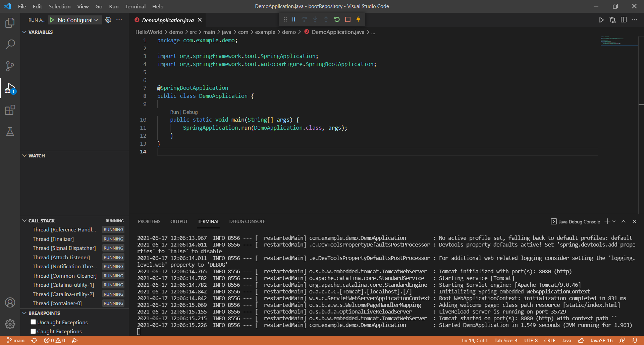Close the bottom panel
Image resolution: width=644 pixels, height=345 pixels.
(634, 221)
